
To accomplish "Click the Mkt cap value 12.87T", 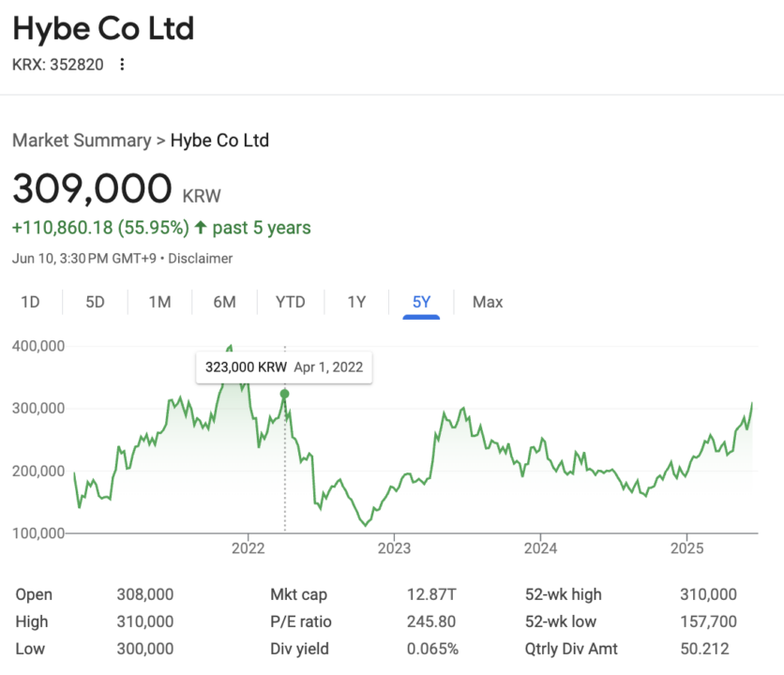I will (433, 594).
